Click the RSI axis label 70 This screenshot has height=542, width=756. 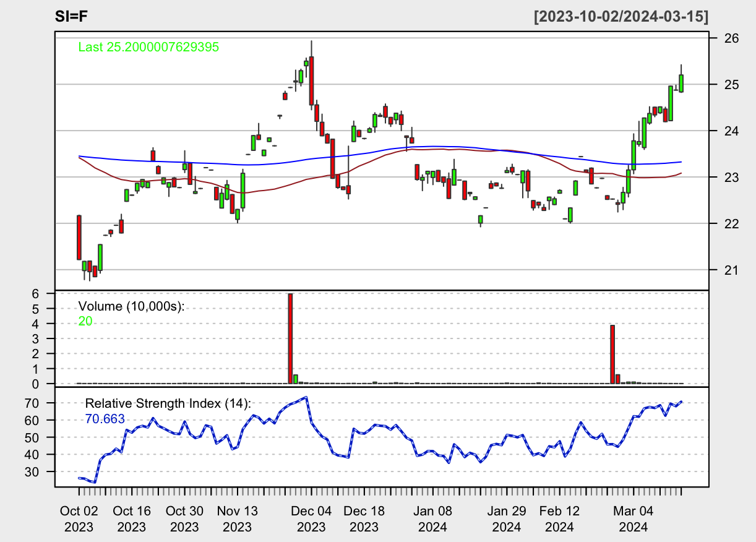[x=32, y=403]
